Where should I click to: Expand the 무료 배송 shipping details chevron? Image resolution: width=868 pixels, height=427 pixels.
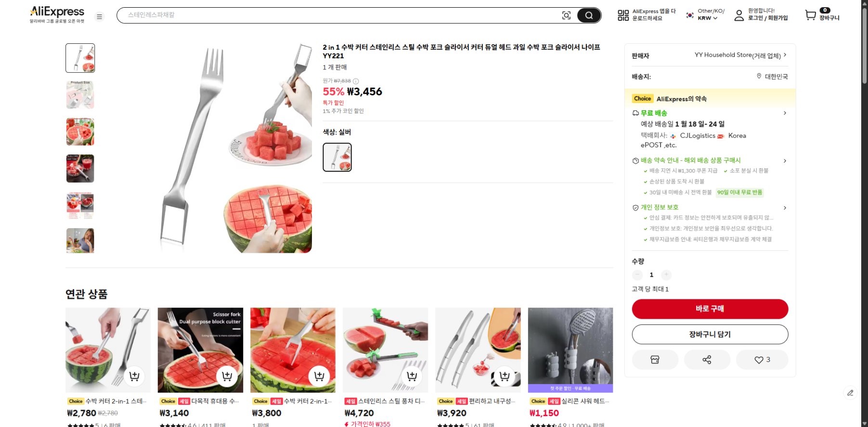[x=785, y=113]
